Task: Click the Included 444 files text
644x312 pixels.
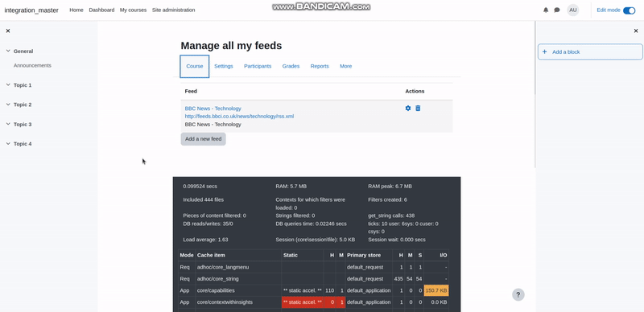Action: point(204,200)
